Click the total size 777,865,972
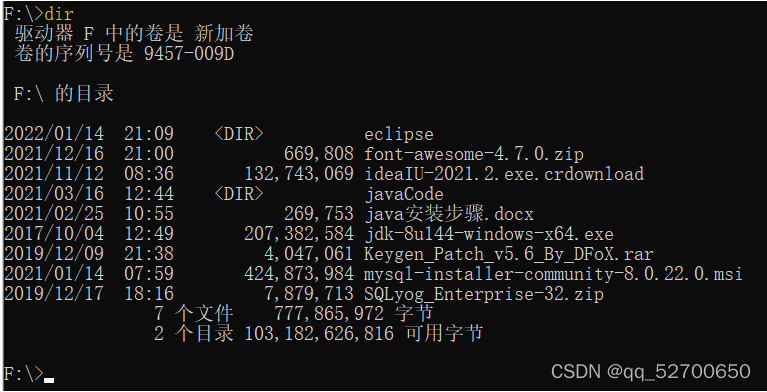This screenshot has width=767, height=392. coord(329,314)
